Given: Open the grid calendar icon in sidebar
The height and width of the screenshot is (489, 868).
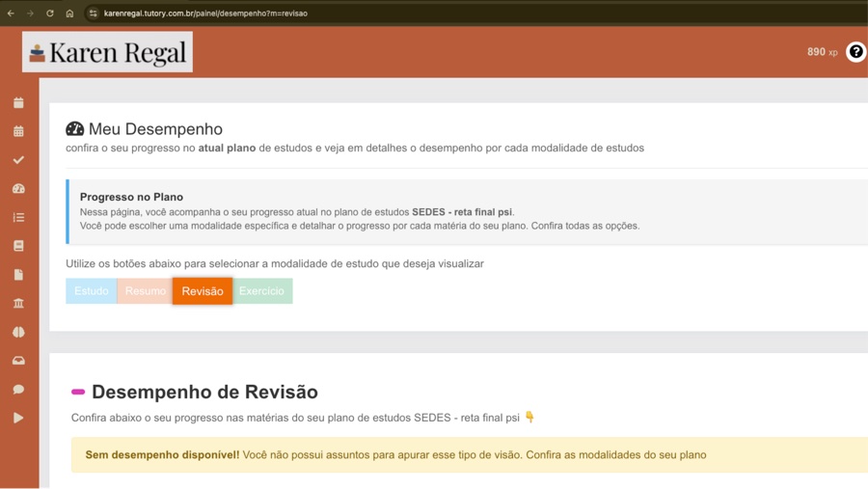Looking at the screenshot, I should coord(19,131).
